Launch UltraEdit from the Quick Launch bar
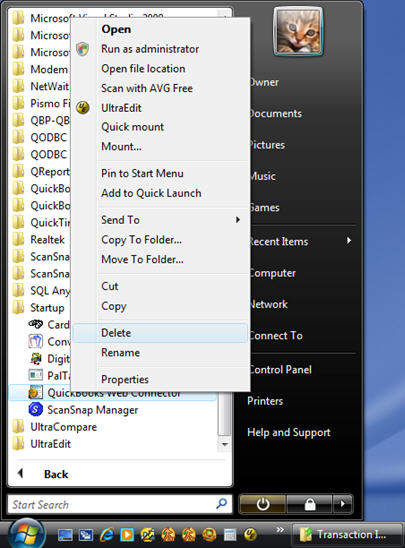405x548 pixels. 250,534
